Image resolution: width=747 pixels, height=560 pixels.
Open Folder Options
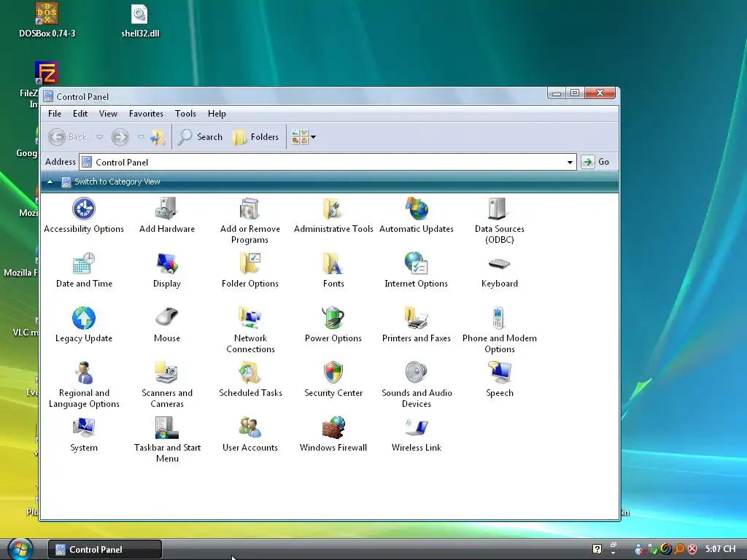tap(249, 270)
